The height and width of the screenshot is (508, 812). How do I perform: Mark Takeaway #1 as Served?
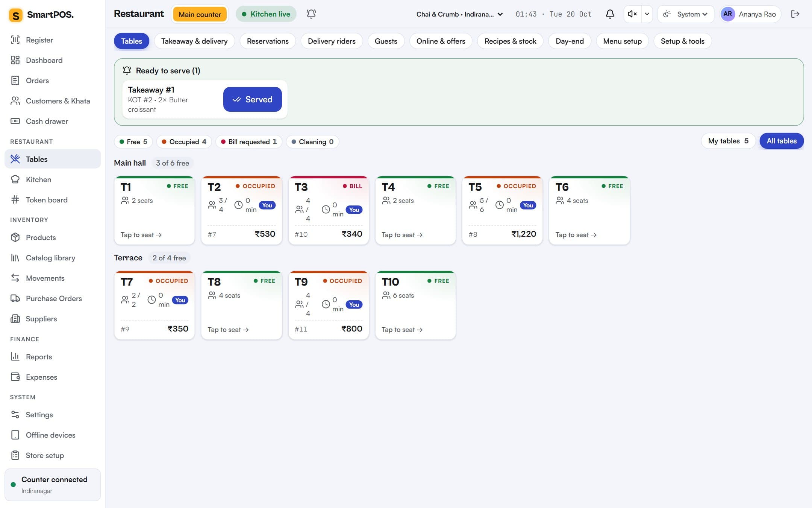pos(252,99)
